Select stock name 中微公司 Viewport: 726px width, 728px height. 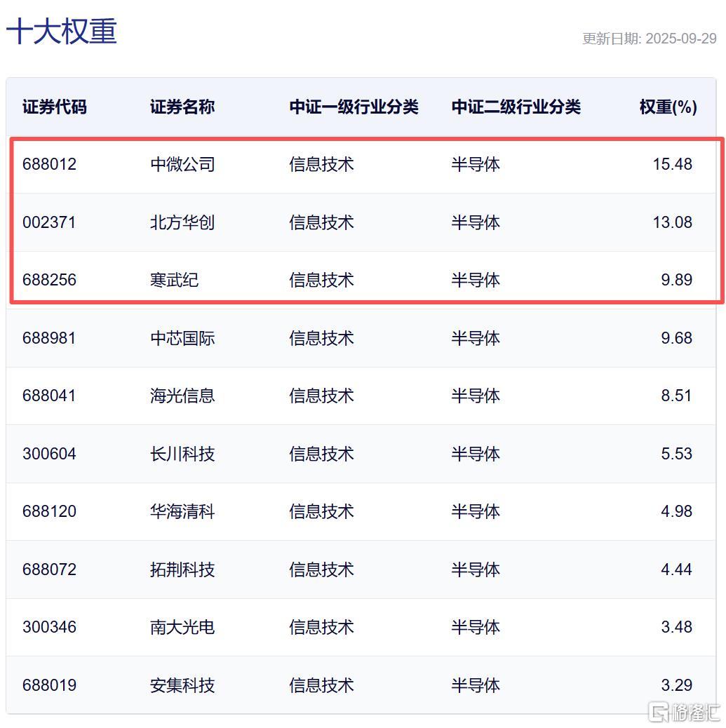[x=182, y=164]
